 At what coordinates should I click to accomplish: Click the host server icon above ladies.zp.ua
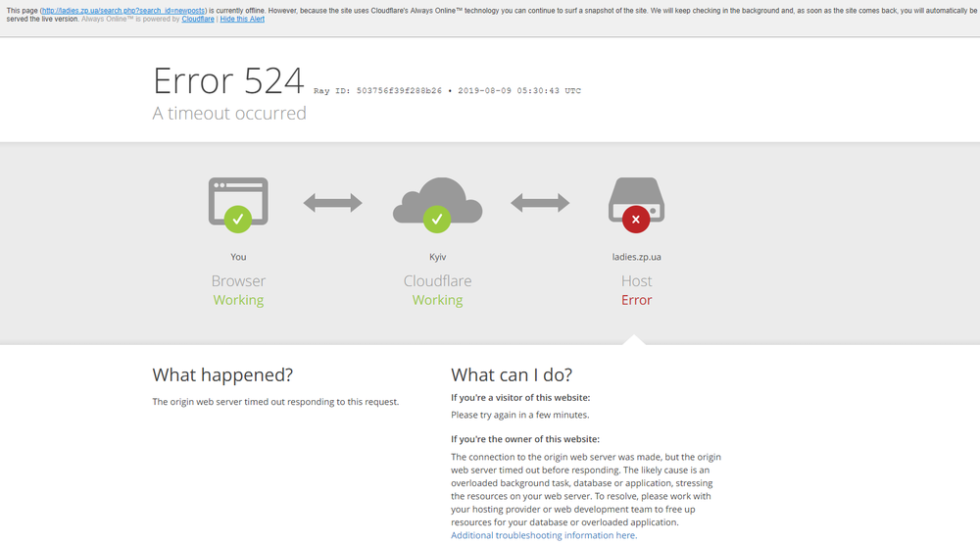[x=636, y=204]
